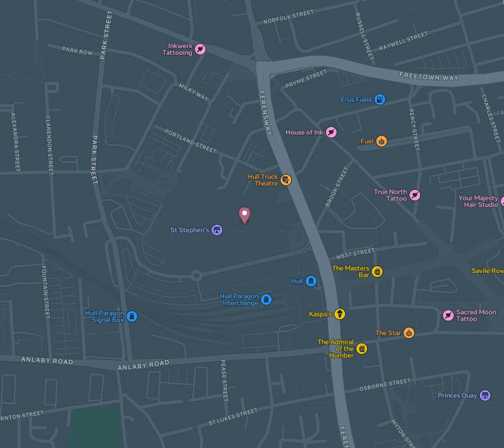Select the Princes Quay label
504x448 pixels.
(x=457, y=395)
